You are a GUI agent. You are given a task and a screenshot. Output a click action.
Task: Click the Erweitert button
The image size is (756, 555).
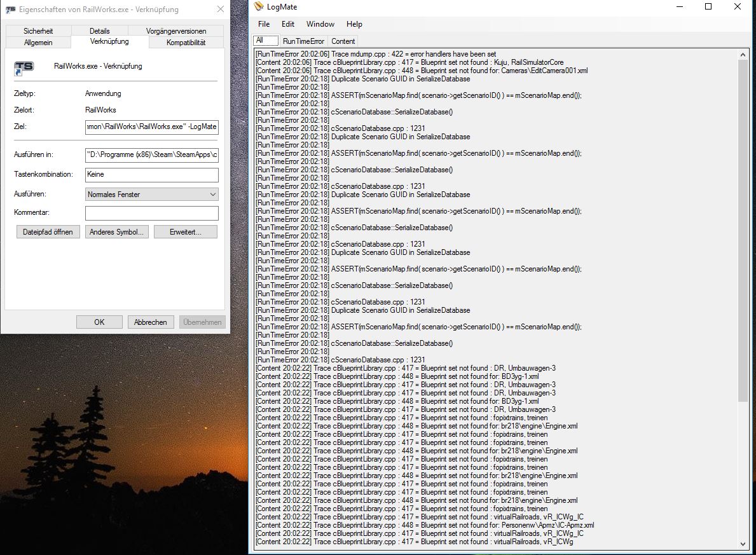(186, 232)
